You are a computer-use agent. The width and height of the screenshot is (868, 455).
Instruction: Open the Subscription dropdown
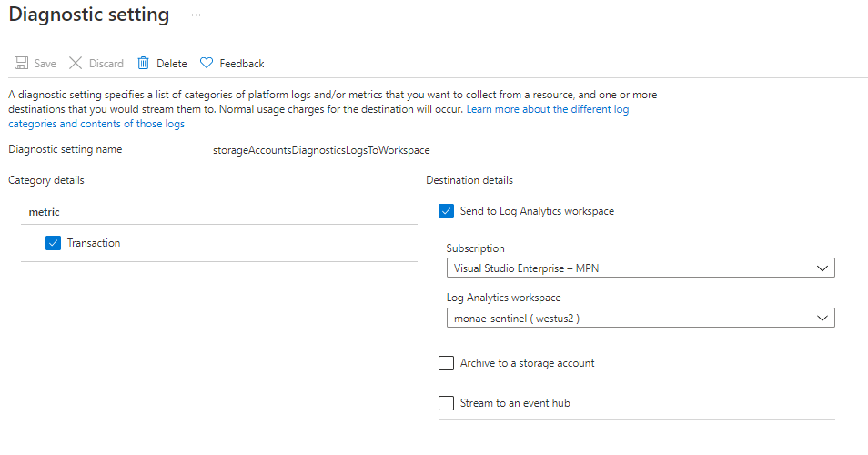[640, 268]
